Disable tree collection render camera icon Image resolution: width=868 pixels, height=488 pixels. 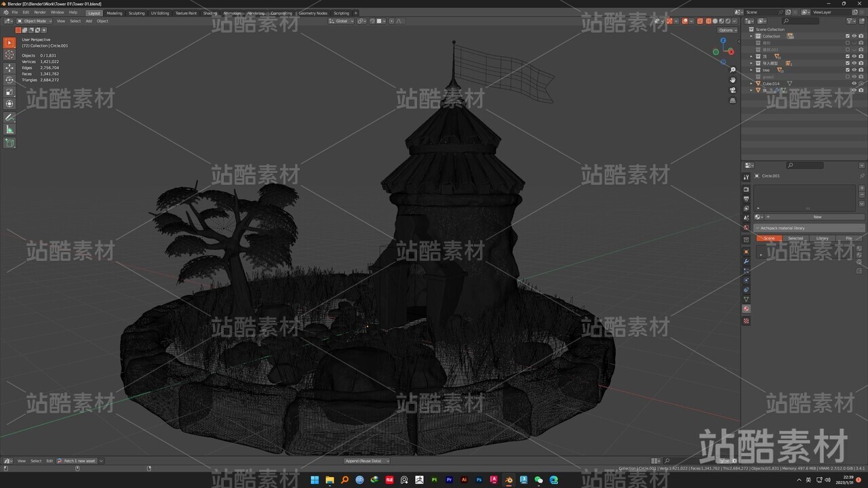click(861, 70)
